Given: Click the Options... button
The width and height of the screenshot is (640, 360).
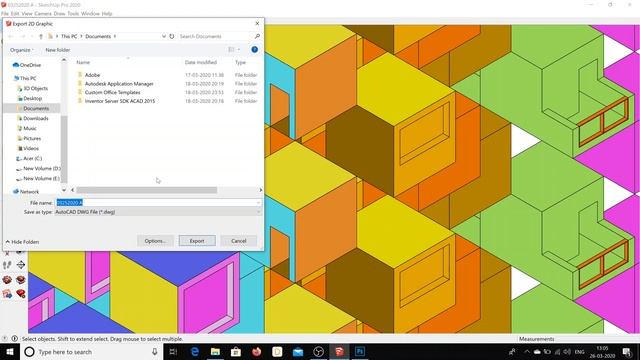Looking at the screenshot, I should click(x=156, y=241).
